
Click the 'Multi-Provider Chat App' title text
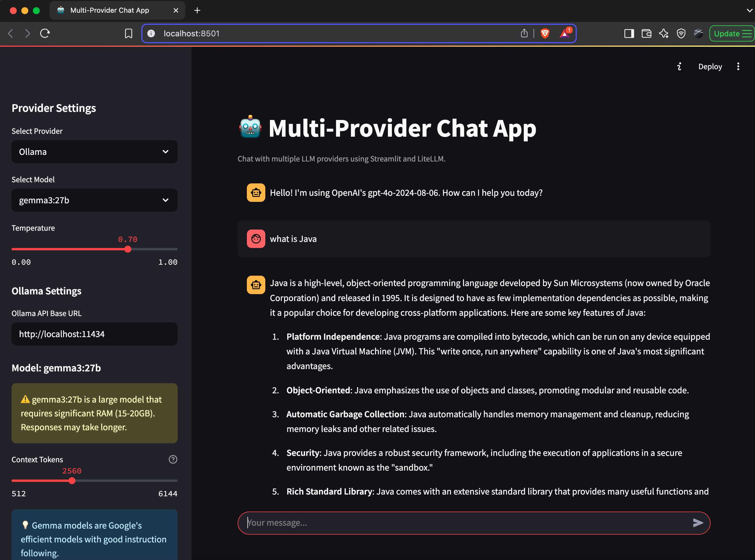(402, 128)
